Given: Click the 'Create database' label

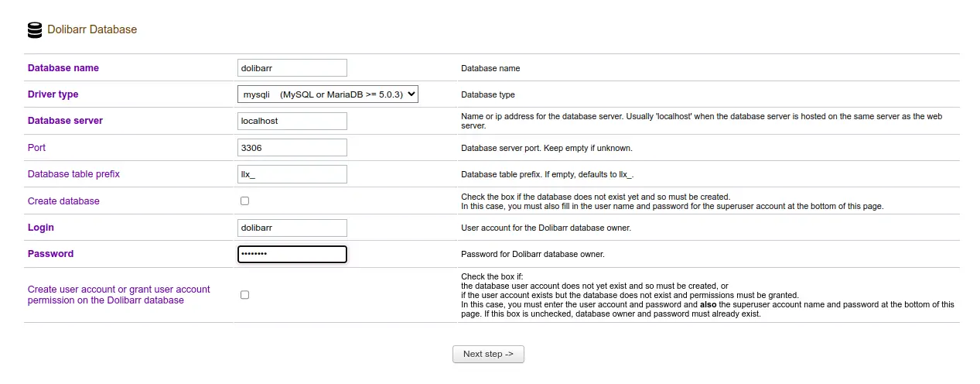Looking at the screenshot, I should pos(63,201).
